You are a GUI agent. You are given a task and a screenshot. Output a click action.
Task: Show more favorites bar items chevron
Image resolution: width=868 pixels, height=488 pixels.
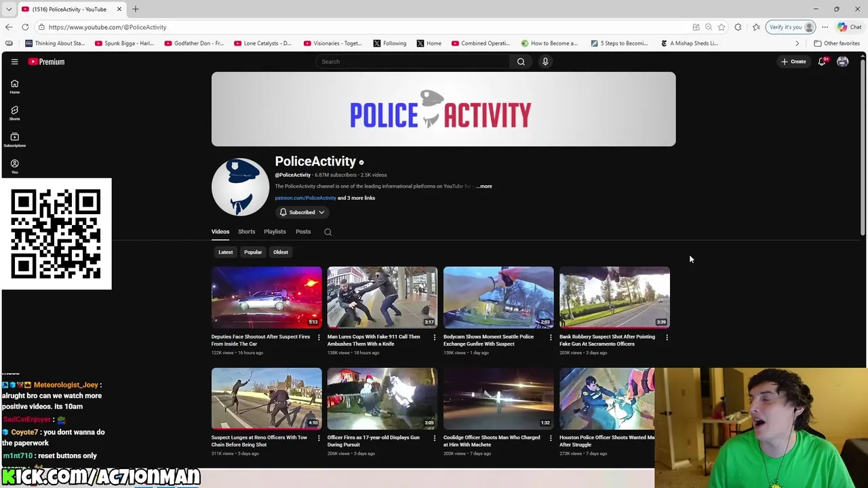coord(797,43)
